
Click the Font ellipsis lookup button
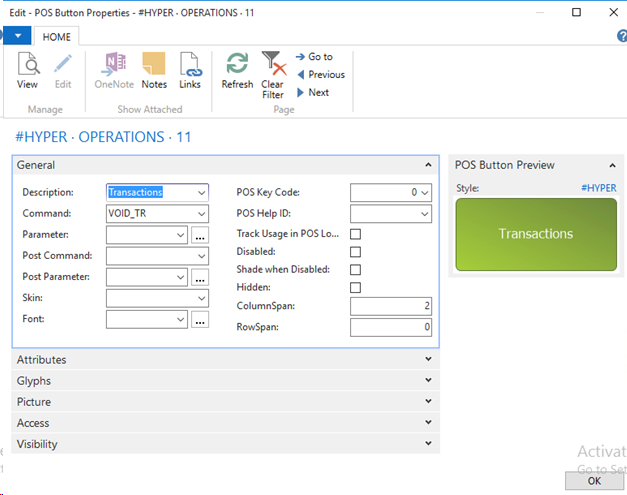click(200, 320)
